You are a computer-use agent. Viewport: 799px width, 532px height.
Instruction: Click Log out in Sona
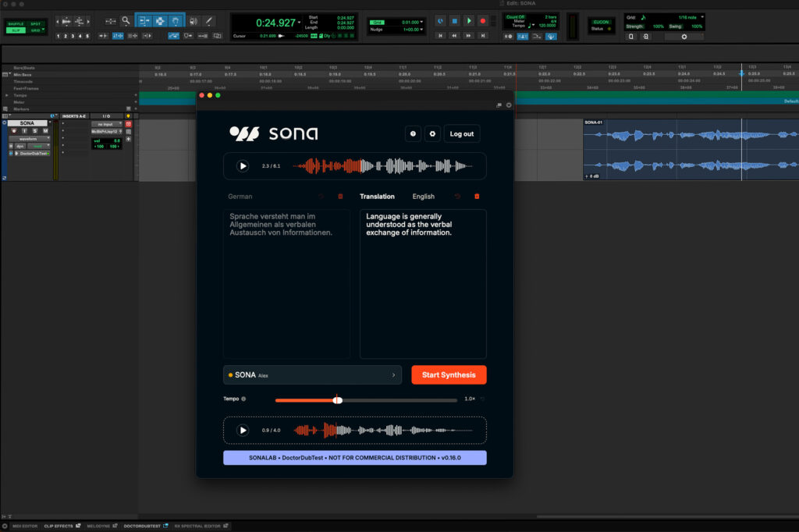[x=462, y=133]
